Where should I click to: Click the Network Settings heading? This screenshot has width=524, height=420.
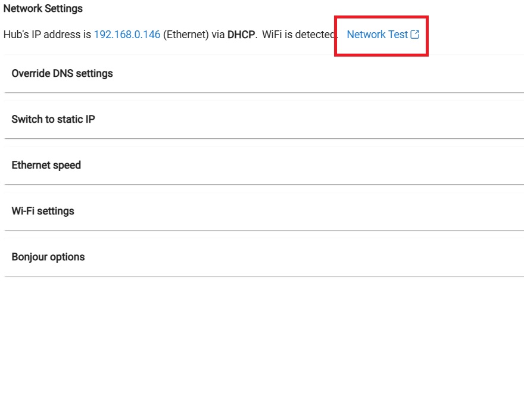(43, 8)
